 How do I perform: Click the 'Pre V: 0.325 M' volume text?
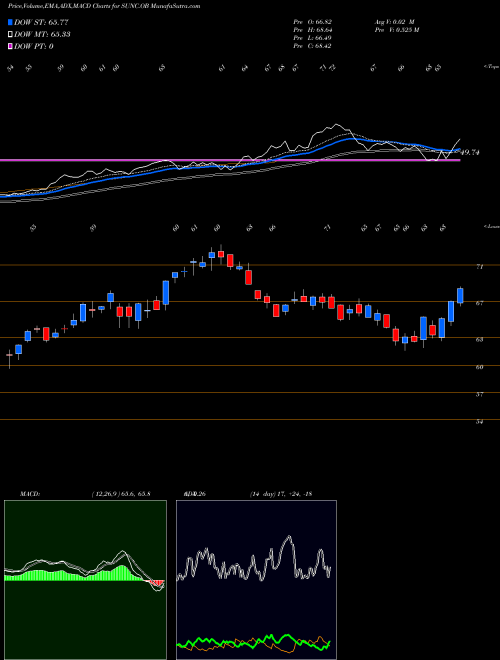(396, 30)
